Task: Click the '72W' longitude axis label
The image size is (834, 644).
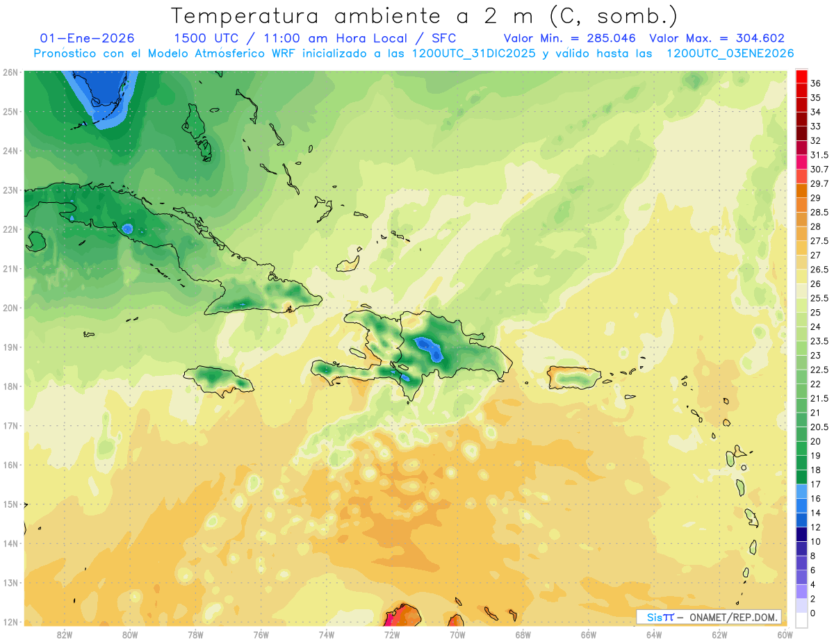Action: click(x=392, y=635)
